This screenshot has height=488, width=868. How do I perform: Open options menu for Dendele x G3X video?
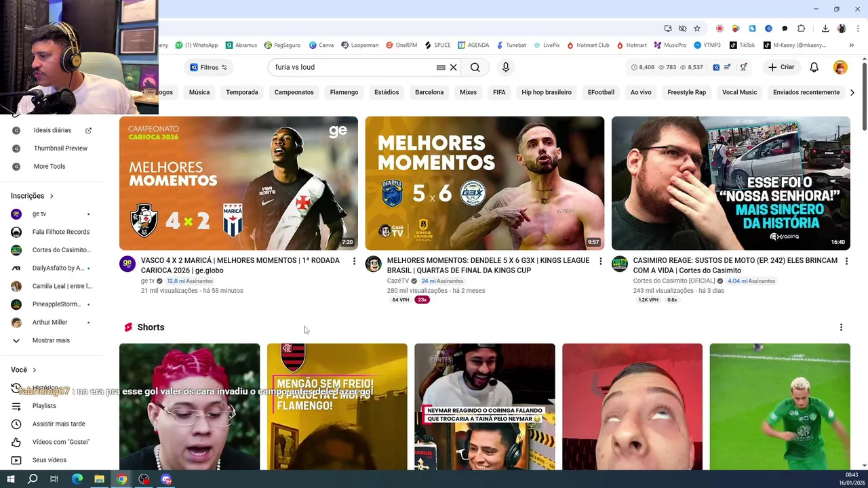click(600, 261)
